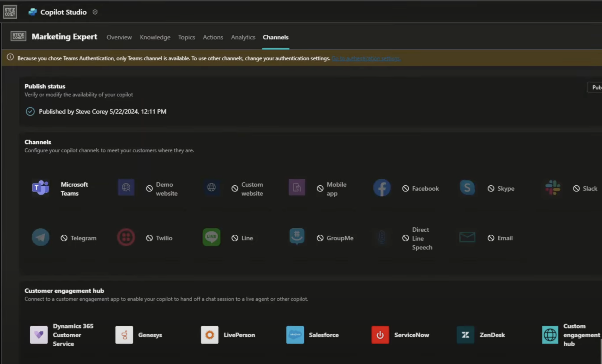This screenshot has height=364, width=602.
Task: Select the Twilio channel icon
Action: click(126, 237)
